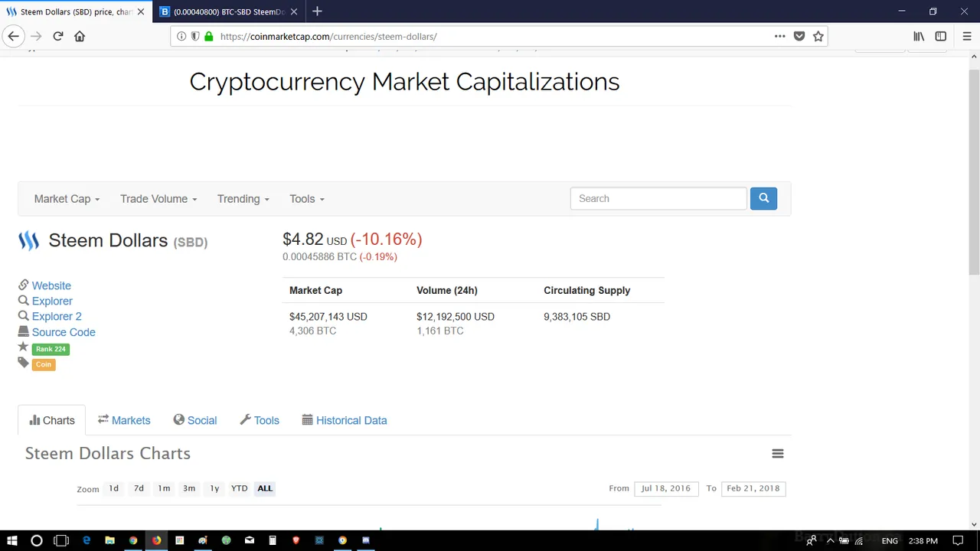Click the Coin tag badge
The image size is (980, 551).
click(x=44, y=364)
